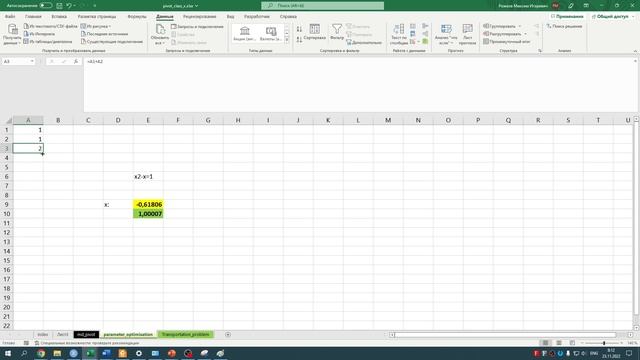Click Из таблицы/диапазона button
The image size is (640, 360).
(x=48, y=42)
